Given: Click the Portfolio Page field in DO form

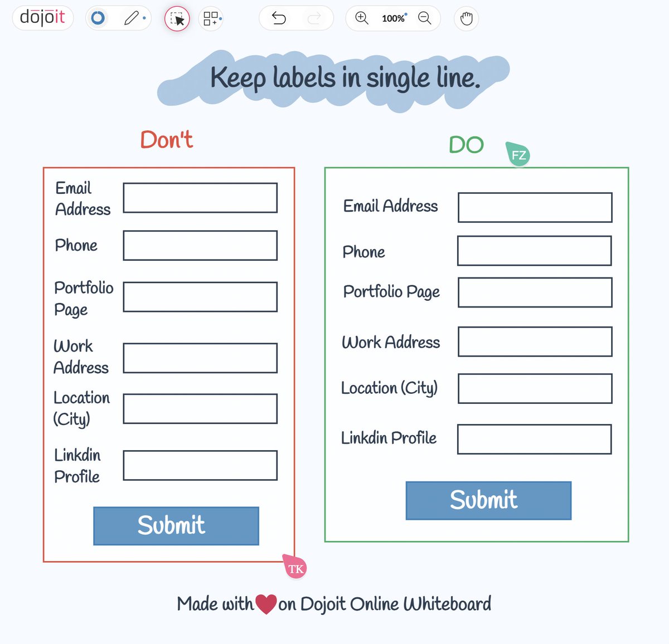Looking at the screenshot, I should (x=535, y=292).
